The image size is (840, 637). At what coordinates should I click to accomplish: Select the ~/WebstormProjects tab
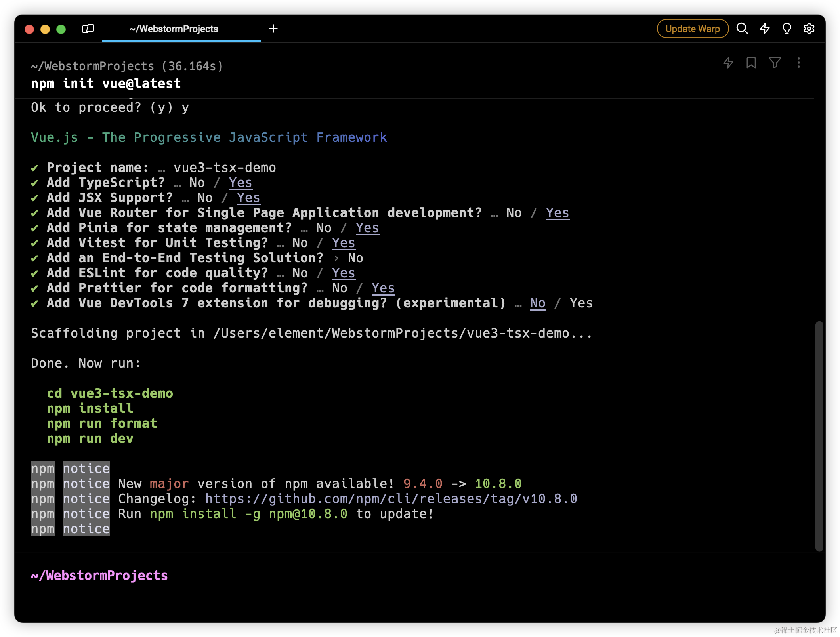pyautogui.click(x=174, y=29)
